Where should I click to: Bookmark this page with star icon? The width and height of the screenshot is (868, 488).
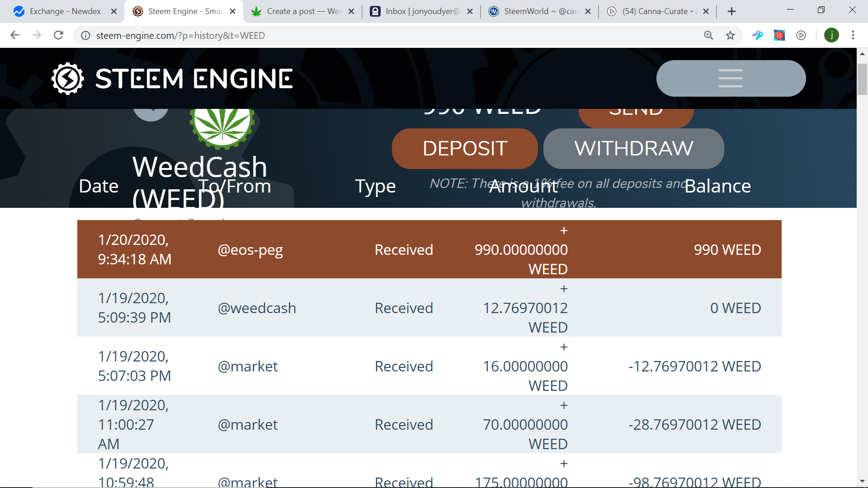730,35
